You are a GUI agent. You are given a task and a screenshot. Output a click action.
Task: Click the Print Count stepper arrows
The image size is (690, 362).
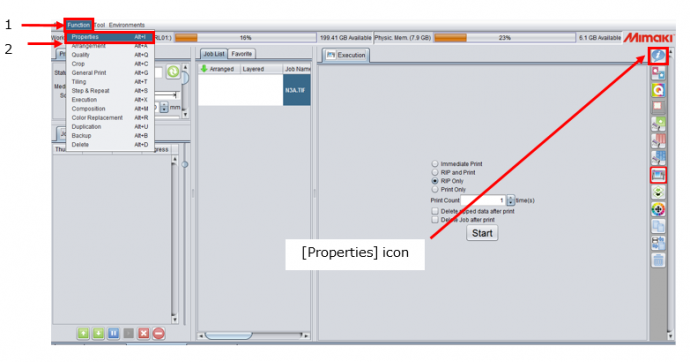[510, 200]
